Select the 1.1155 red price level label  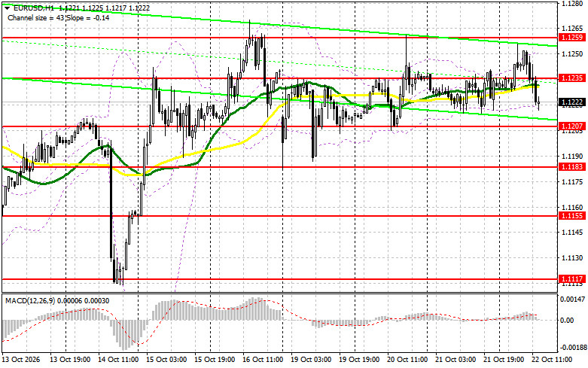572,215
